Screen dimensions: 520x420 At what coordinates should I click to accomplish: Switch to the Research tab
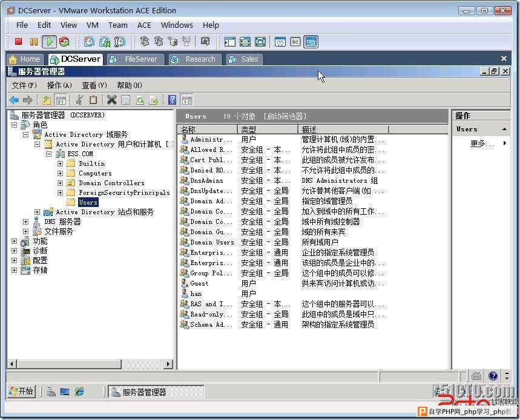(195, 59)
